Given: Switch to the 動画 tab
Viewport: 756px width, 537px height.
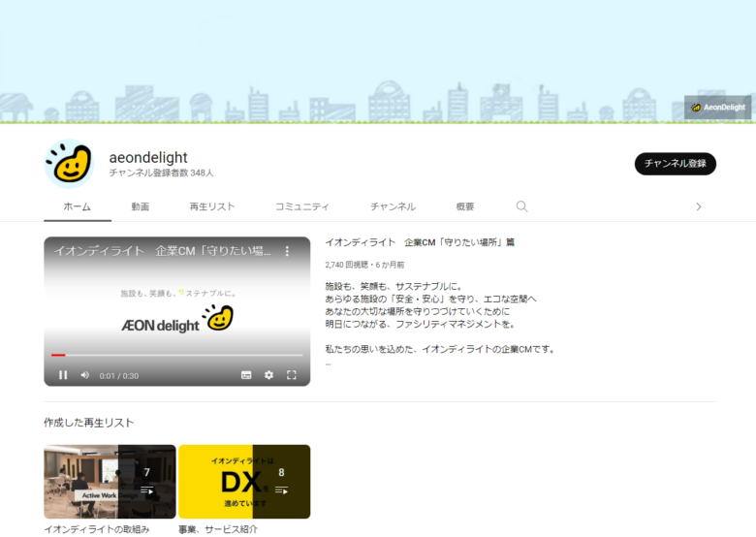Looking at the screenshot, I should [141, 206].
